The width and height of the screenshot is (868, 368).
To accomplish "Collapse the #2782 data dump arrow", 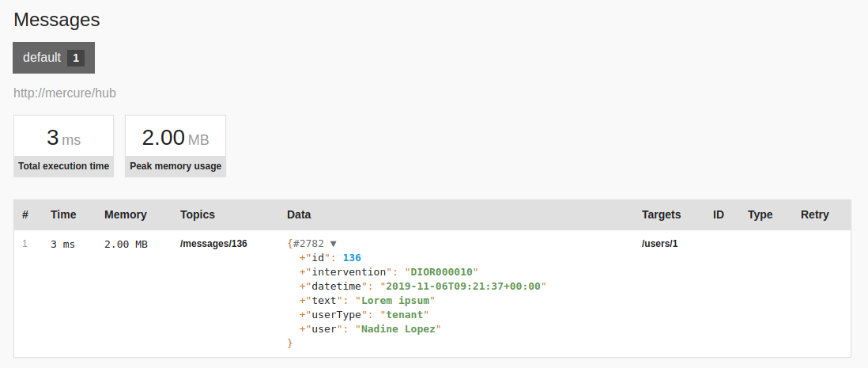I will 334,244.
